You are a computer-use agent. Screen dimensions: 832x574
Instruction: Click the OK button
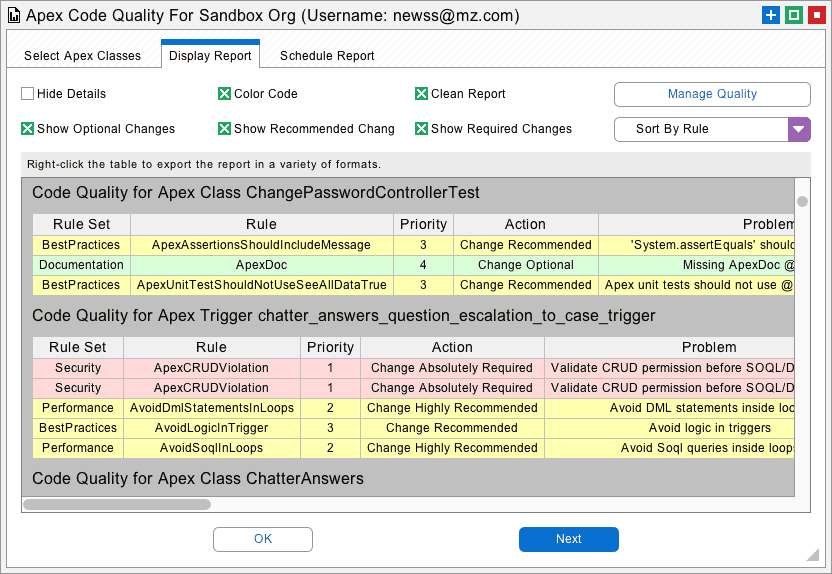tap(263, 539)
